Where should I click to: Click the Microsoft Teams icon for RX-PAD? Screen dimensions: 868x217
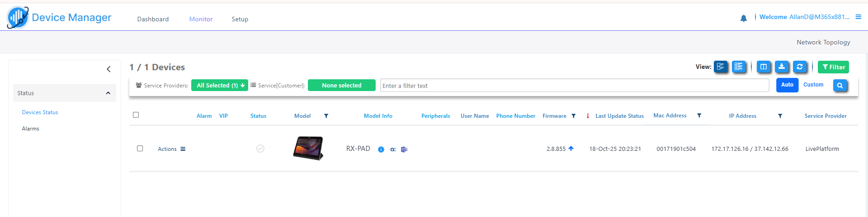click(404, 149)
